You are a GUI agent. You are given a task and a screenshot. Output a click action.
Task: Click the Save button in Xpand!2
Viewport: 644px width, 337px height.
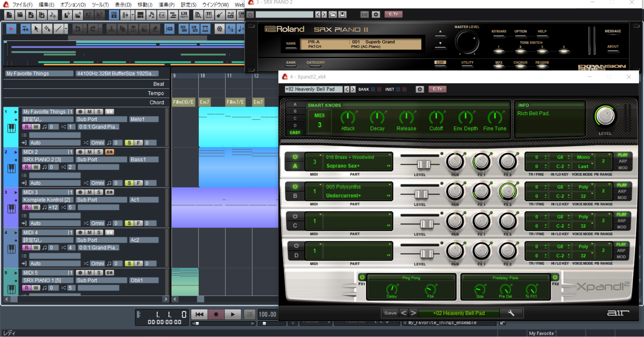click(390, 313)
